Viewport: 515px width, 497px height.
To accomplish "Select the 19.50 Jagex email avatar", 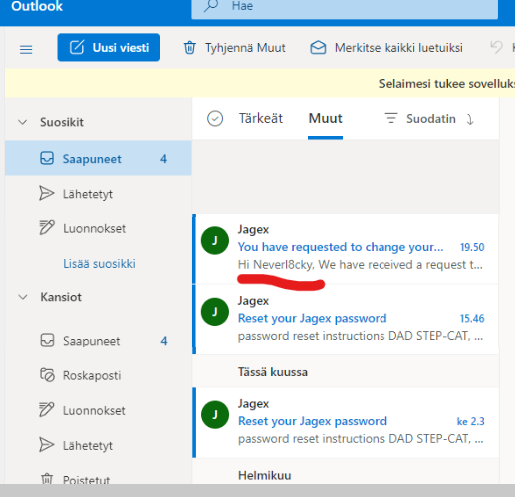I will point(215,240).
